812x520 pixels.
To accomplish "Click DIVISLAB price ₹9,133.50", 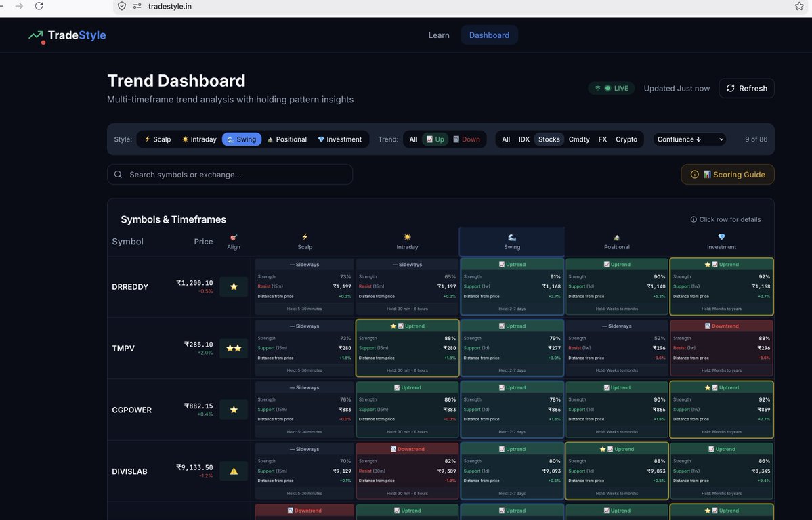I will click(194, 468).
